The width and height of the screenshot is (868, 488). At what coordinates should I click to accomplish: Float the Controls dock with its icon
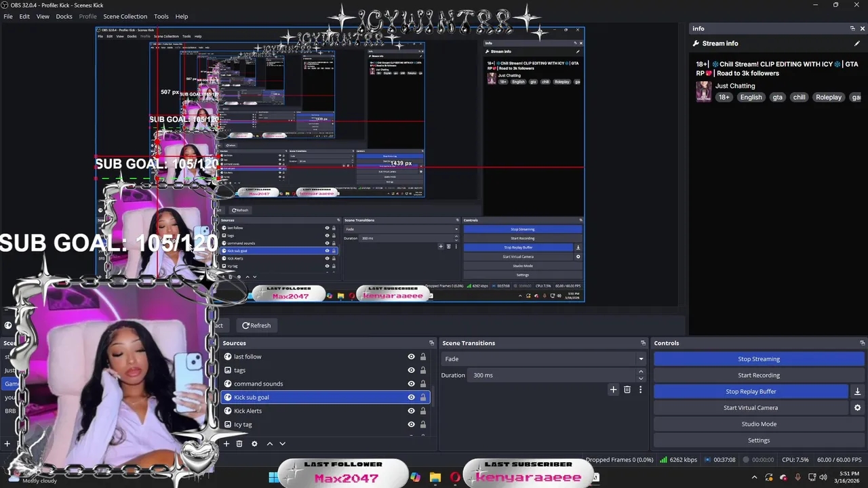[x=862, y=343]
